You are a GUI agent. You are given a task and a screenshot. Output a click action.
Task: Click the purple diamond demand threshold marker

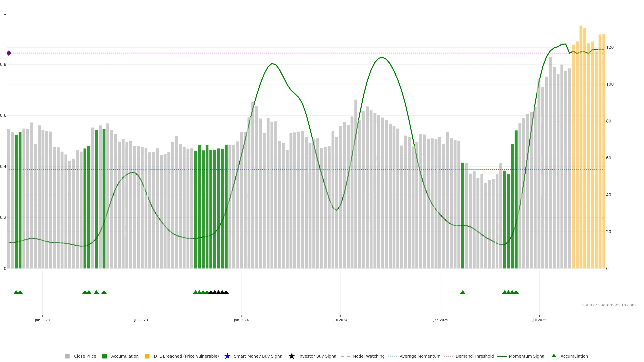[9, 53]
